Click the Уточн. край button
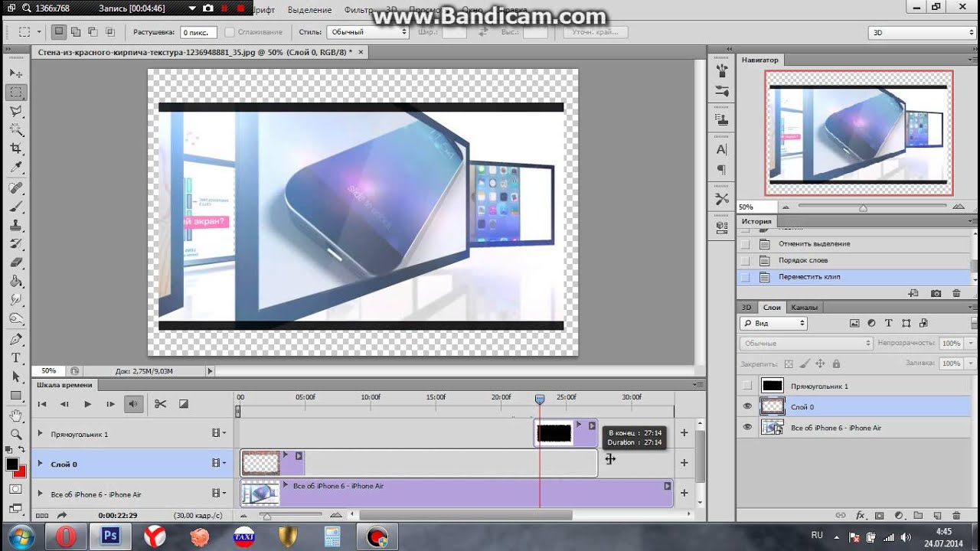The image size is (980, 551). (x=596, y=32)
